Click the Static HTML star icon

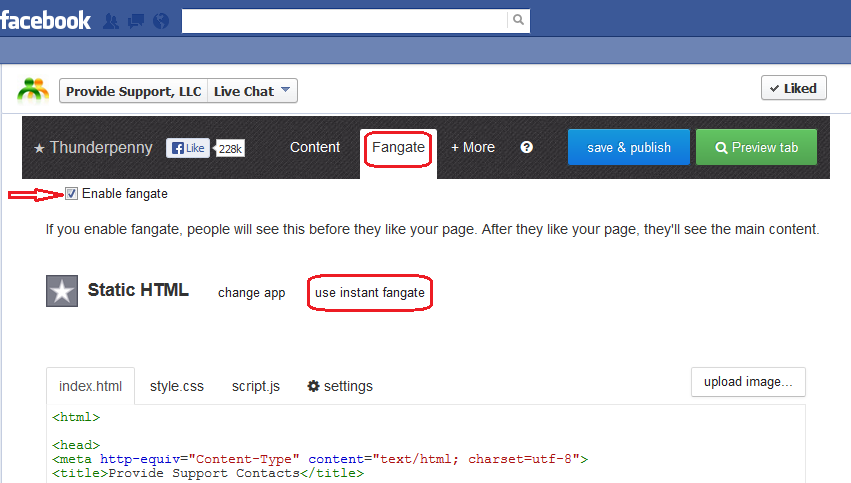[62, 291]
